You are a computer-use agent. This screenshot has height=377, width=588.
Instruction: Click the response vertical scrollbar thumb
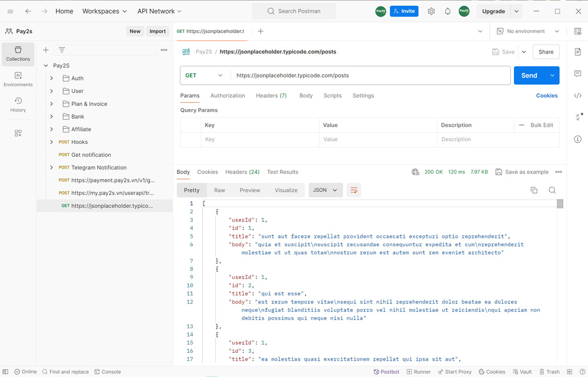pos(560,204)
